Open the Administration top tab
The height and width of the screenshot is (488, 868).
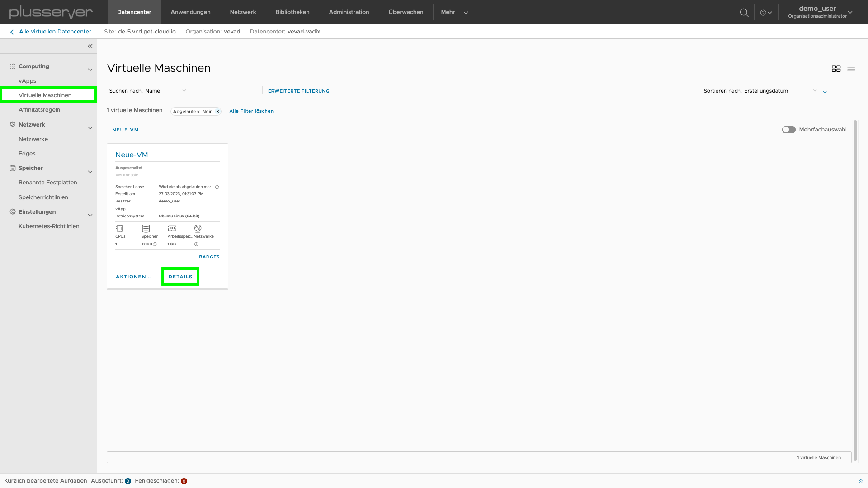[x=349, y=12]
